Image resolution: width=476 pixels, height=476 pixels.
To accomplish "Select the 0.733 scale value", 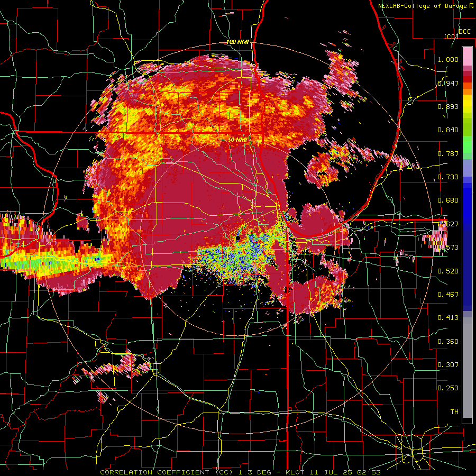I will pyautogui.click(x=448, y=177).
